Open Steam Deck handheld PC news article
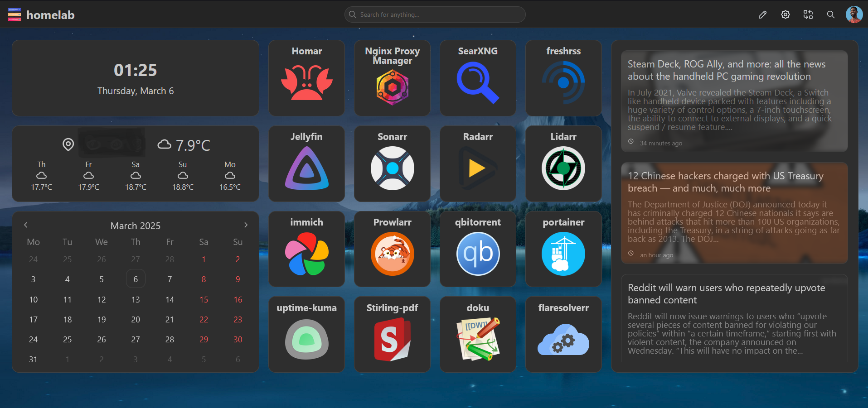Image resolution: width=868 pixels, height=408 pixels. 734,101
